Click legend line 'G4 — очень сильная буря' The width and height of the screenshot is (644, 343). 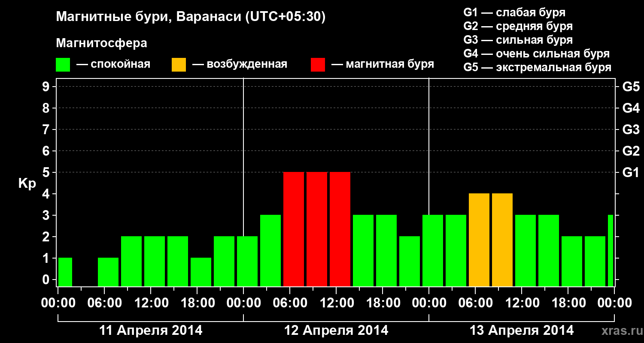[536, 54]
